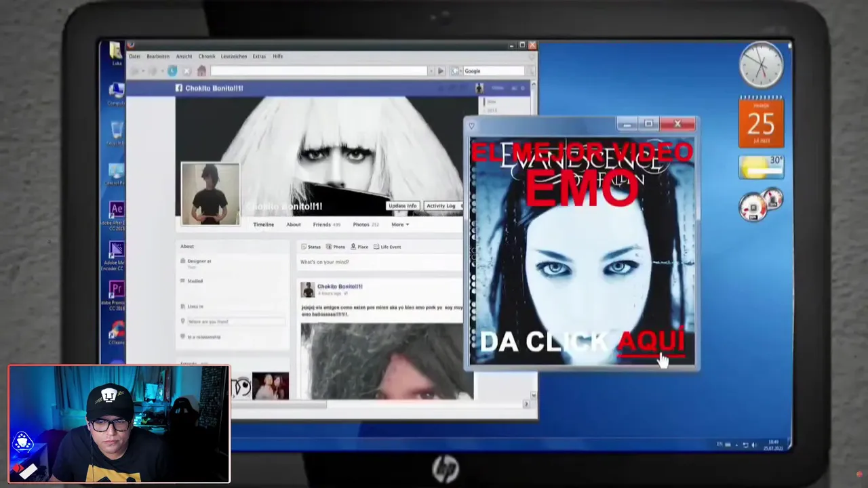The height and width of the screenshot is (488, 868).
Task: Click the Chokito Bonito!!1! title in Facebook header
Action: coord(214,88)
